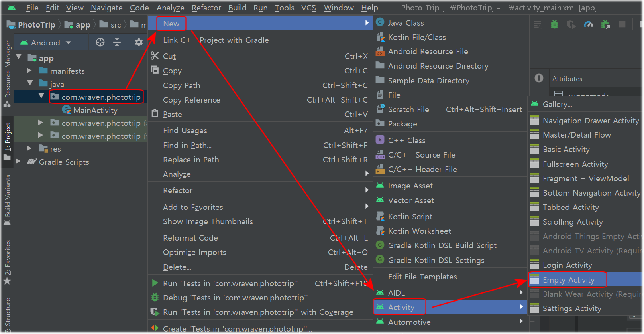Click Gradle Kotlin DSL Build Script icon
The image size is (644, 334).
coord(380,245)
